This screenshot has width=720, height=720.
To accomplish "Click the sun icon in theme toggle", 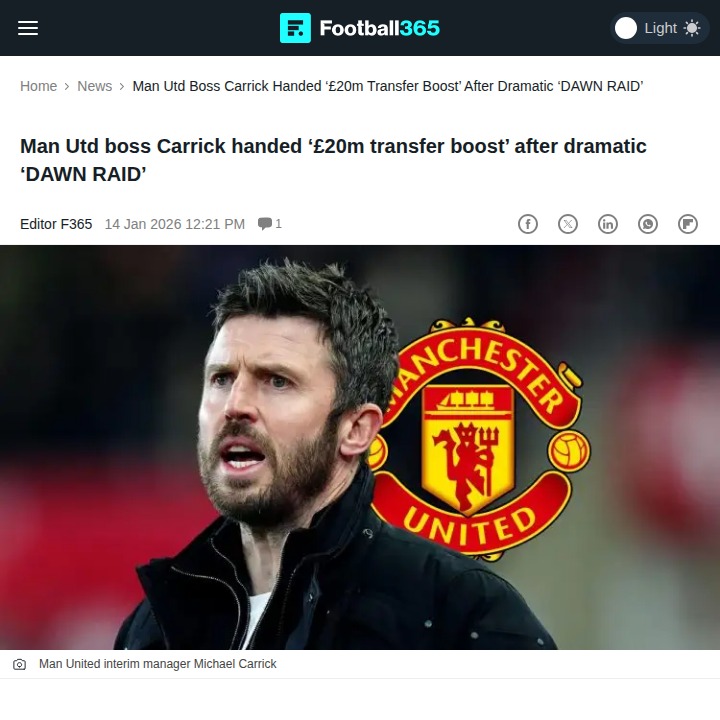I will point(692,28).
